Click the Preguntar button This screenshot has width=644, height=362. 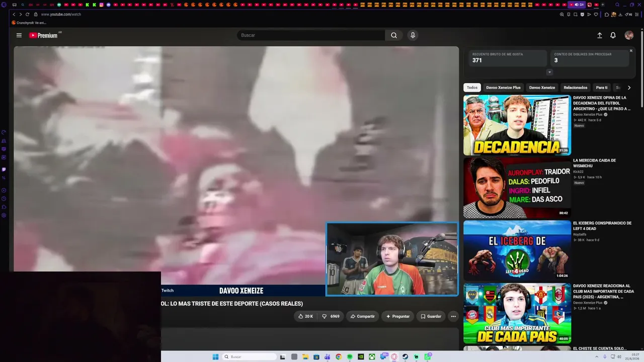click(397, 316)
